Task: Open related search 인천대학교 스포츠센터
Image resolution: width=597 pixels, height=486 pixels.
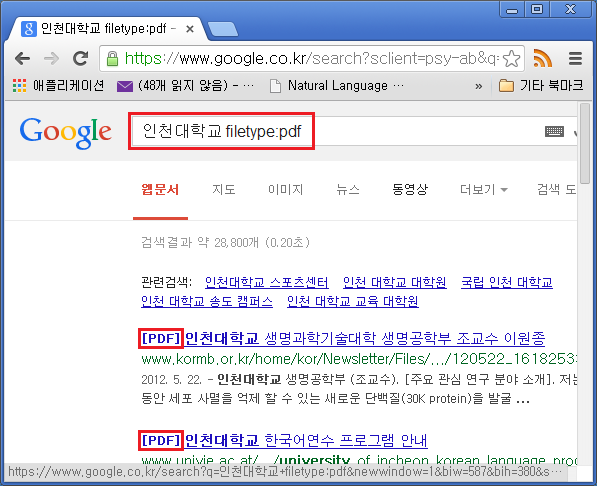Action: click(x=267, y=282)
